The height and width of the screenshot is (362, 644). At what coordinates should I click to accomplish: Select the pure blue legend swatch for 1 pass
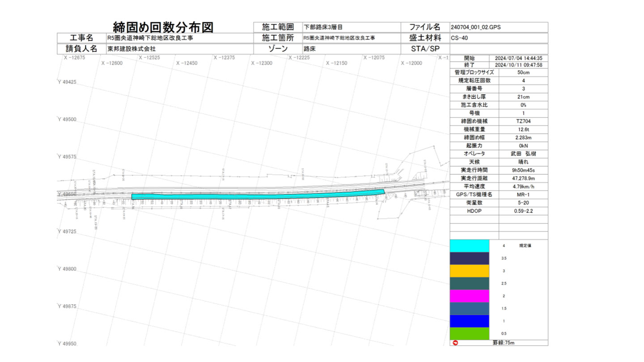tap(469, 321)
